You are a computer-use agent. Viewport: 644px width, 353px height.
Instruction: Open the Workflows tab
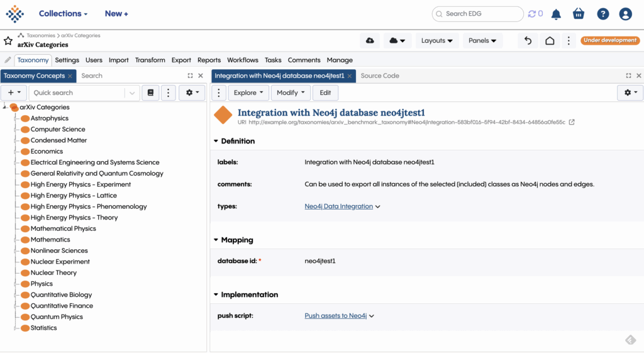243,60
